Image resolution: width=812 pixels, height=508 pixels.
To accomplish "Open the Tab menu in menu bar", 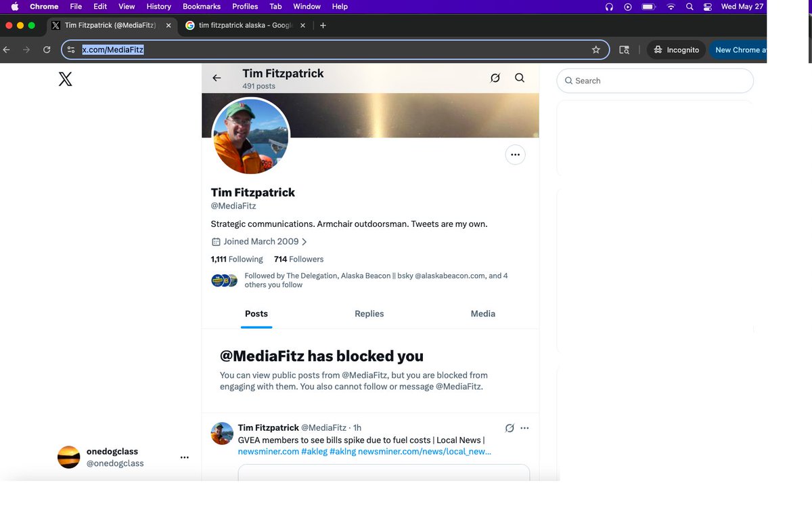I will (275, 6).
